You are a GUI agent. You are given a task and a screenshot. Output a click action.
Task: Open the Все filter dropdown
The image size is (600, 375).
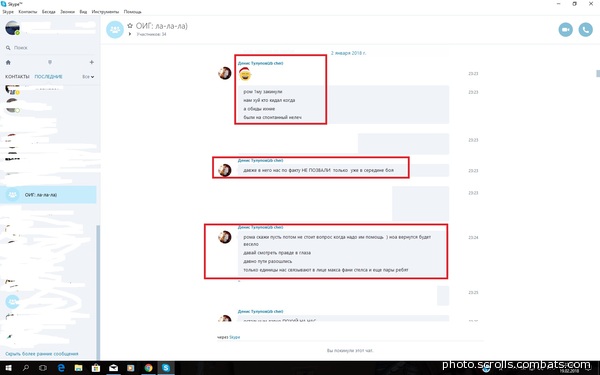88,77
